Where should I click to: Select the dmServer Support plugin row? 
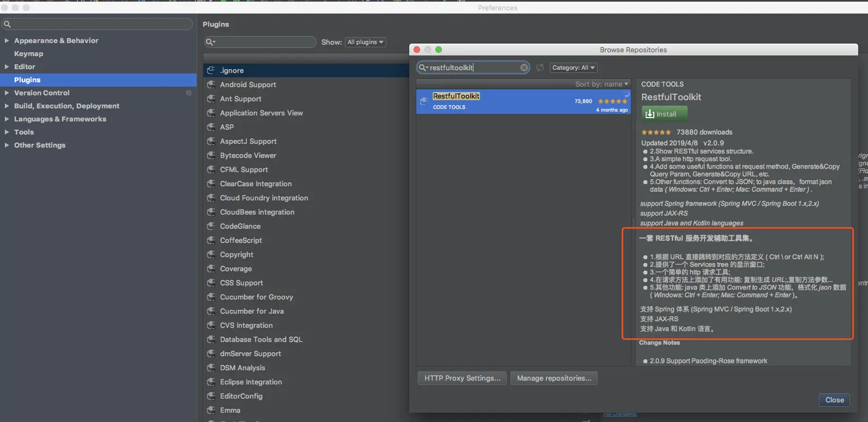(x=307, y=353)
